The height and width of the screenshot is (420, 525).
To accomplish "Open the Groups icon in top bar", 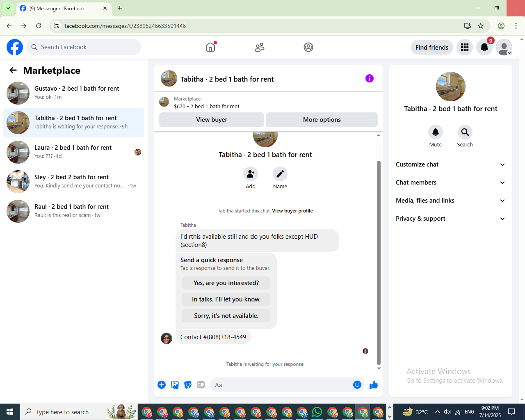I will coord(308,47).
